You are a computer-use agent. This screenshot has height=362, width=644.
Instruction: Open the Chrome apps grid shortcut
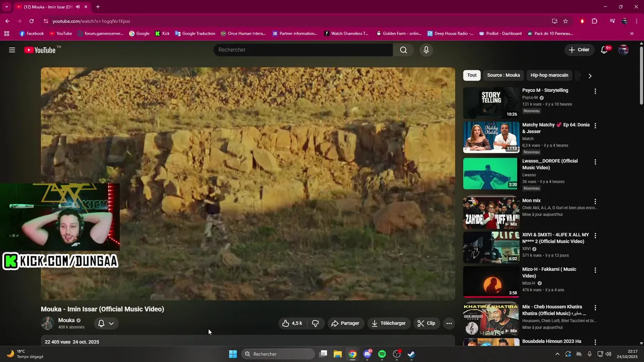click(7, 34)
